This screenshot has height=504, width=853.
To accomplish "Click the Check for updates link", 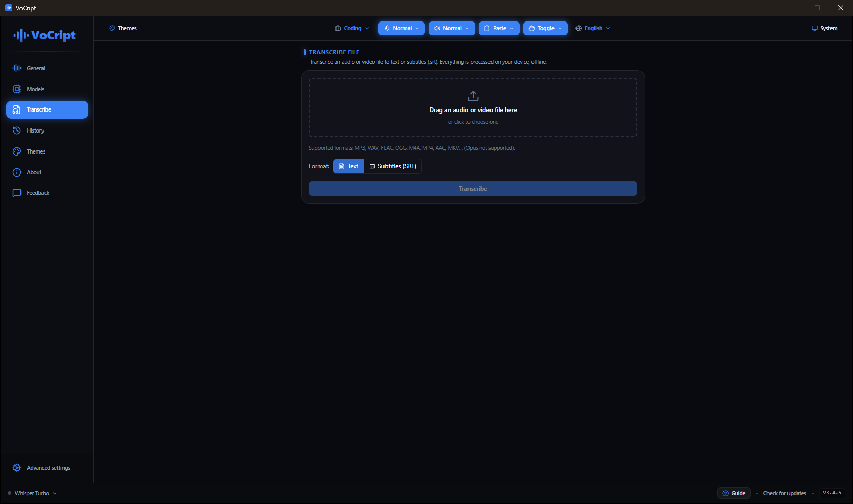I will [x=784, y=493].
